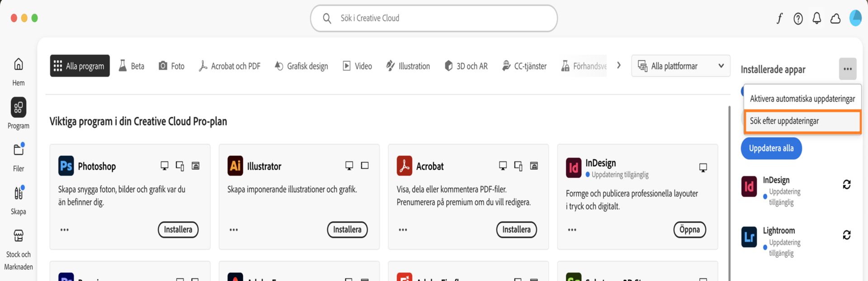The width and height of the screenshot is (868, 281).
Task: Choose Sök efter uppdateringar menu item
Action: pos(802,121)
